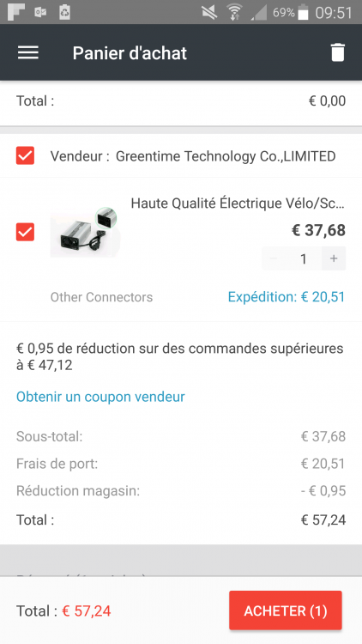The width and height of the screenshot is (362, 644).
Task: Tap the muted sound status icon
Action: [x=209, y=12]
